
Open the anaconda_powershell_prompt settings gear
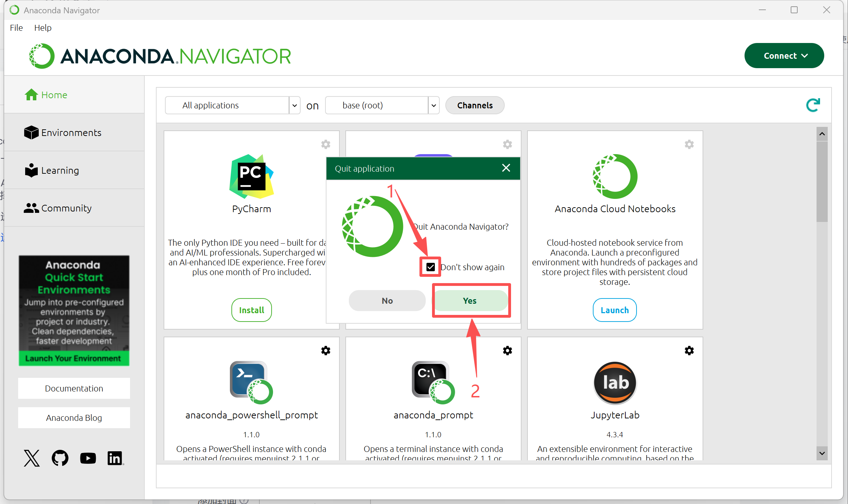(x=325, y=351)
